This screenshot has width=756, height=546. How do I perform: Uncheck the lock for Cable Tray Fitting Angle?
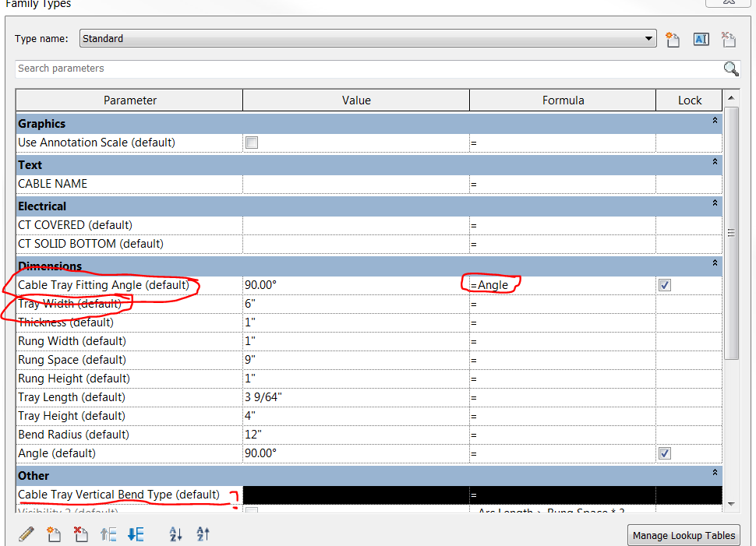[665, 285]
